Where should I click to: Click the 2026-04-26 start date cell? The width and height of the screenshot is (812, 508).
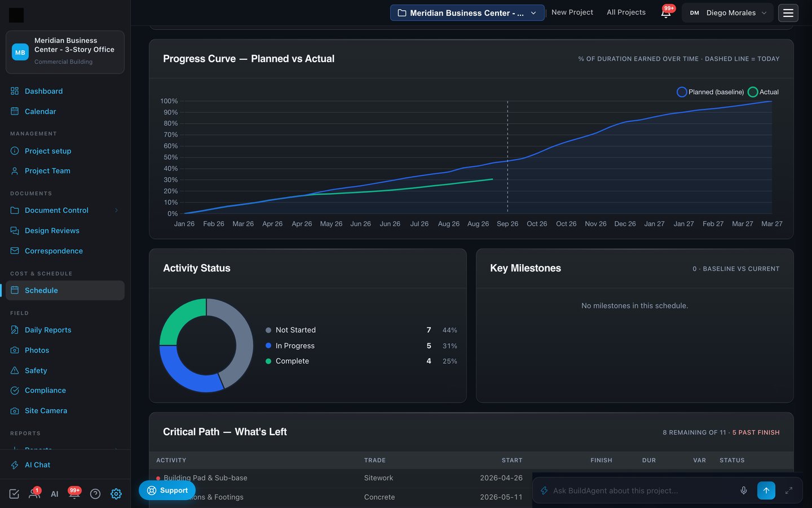pyautogui.click(x=501, y=478)
